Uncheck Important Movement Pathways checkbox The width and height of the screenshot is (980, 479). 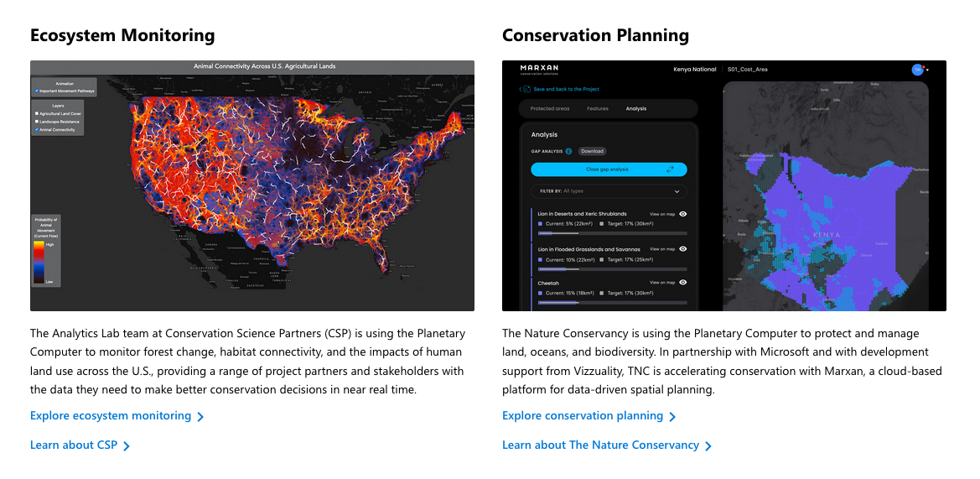point(37,91)
